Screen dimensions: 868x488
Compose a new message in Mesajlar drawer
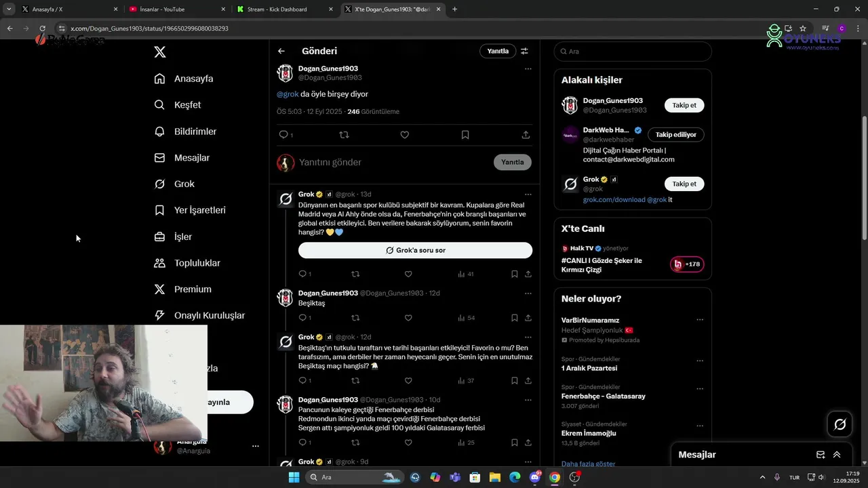[x=821, y=455]
